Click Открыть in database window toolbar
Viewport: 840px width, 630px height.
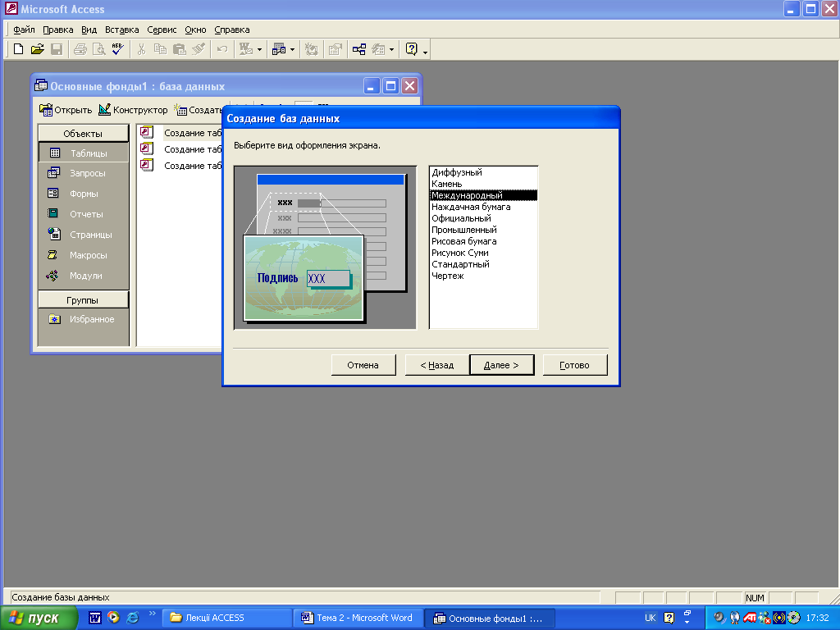click(x=66, y=110)
